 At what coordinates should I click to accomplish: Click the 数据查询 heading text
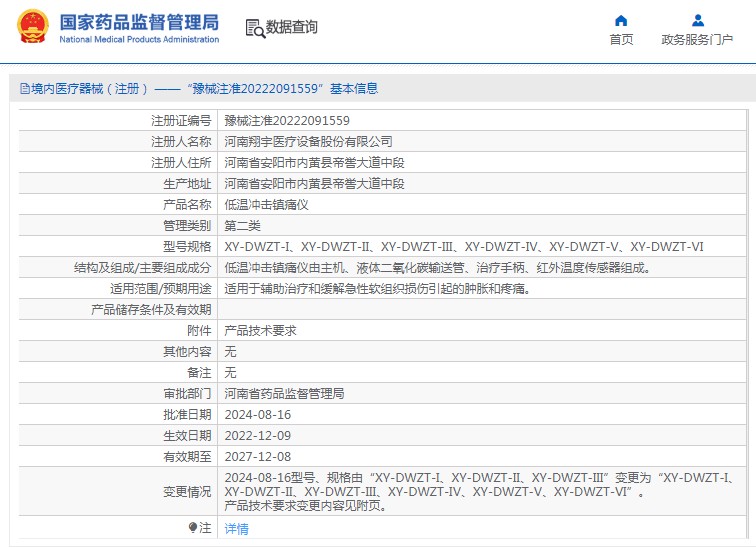coord(292,27)
